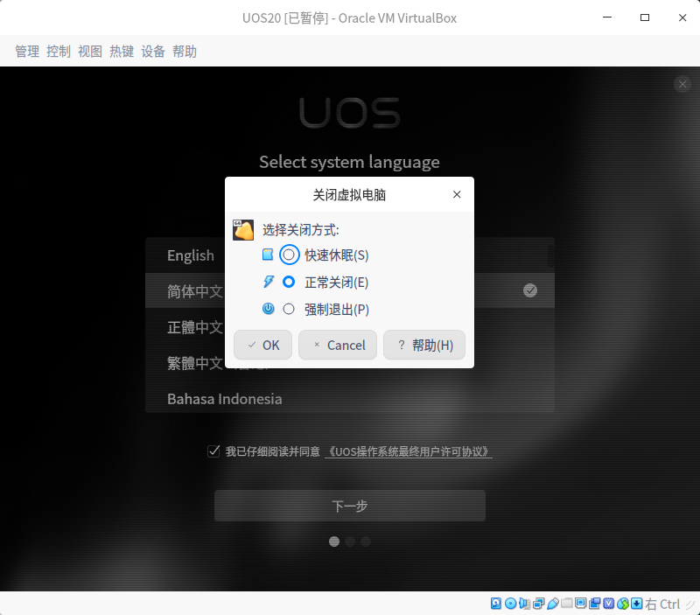The width and height of the screenshot is (700, 615).
Task: Choose 繁體中文 in the language list
Action: tap(195, 363)
